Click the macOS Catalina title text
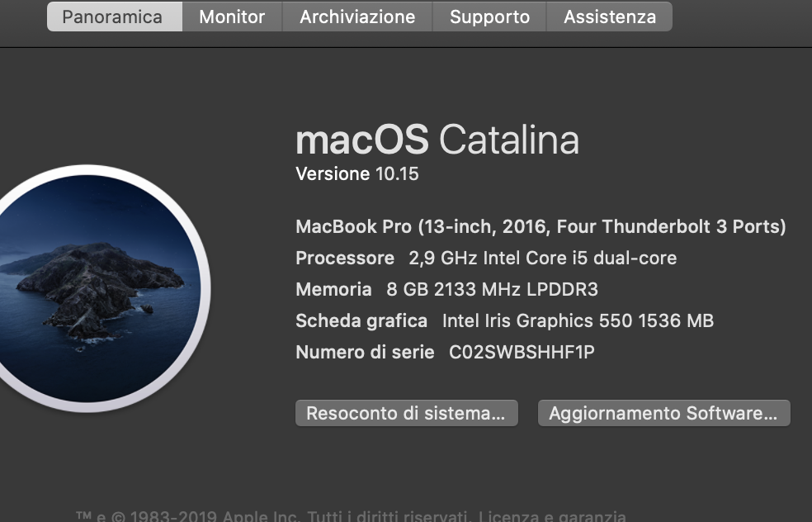Image resolution: width=812 pixels, height=522 pixels. [x=437, y=140]
